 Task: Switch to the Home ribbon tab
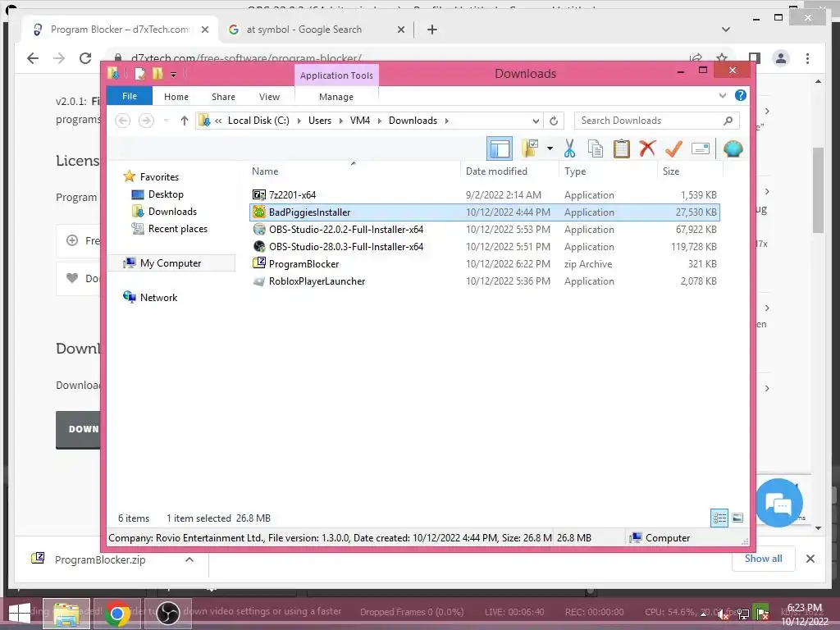click(176, 97)
